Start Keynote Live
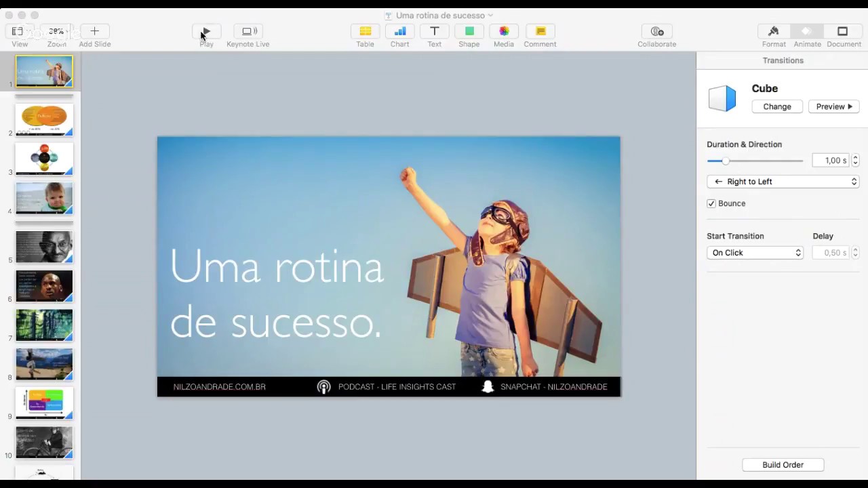 248,31
